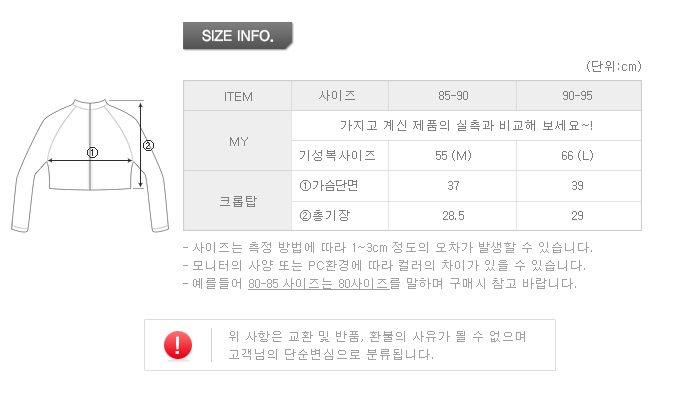Click the crop top jacket diagram

92,165
